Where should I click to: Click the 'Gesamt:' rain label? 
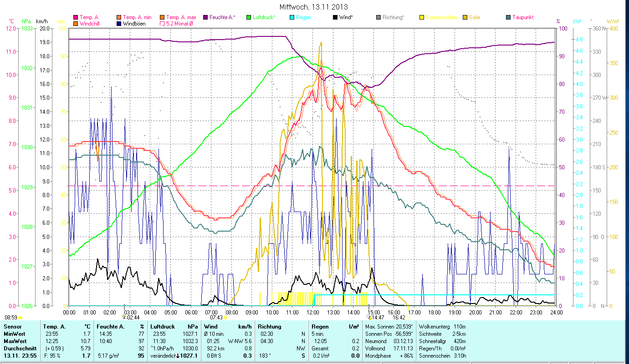[x=320, y=349]
